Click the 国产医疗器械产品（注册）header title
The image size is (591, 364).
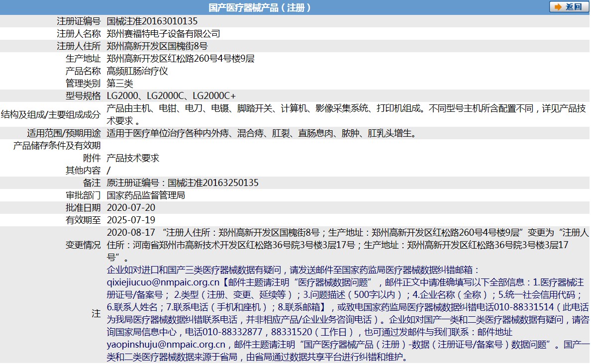point(260,7)
